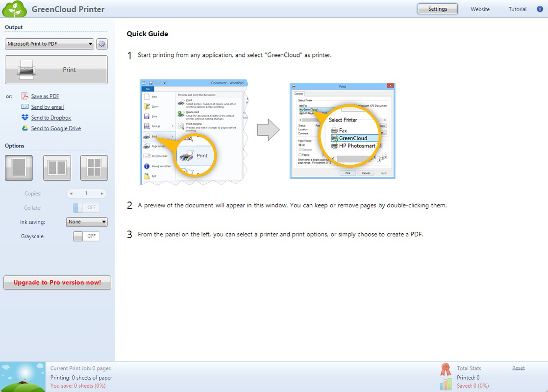The width and height of the screenshot is (548, 392).
Task: Click 'Printing: 0 sheets of paper' text
Action: 81,378
